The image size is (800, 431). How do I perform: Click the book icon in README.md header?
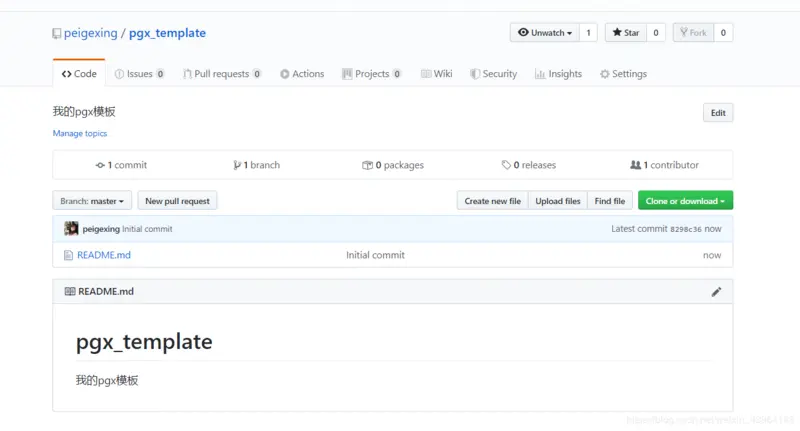point(70,291)
